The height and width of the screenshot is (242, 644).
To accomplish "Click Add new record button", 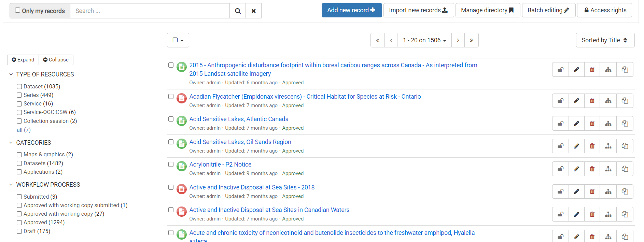I will pyautogui.click(x=351, y=10).
